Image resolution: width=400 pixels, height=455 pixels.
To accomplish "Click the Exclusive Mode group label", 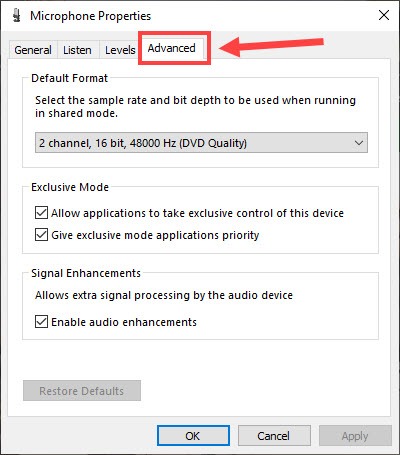I will (x=70, y=187).
